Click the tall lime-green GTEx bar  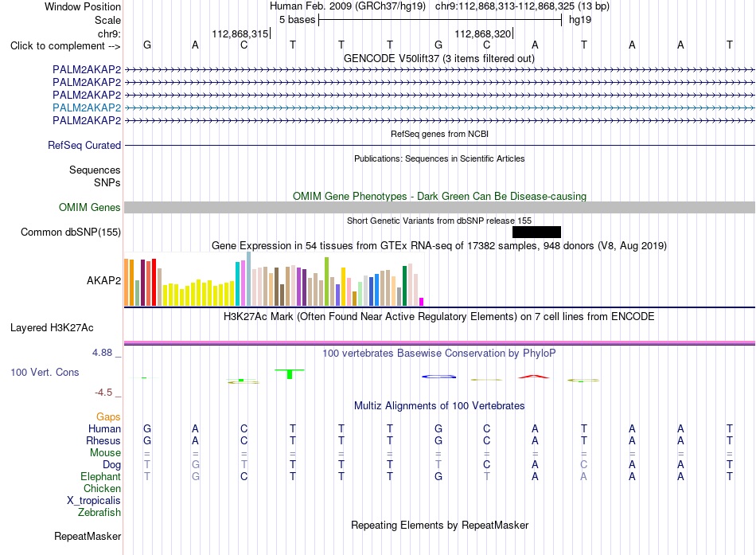[326, 281]
